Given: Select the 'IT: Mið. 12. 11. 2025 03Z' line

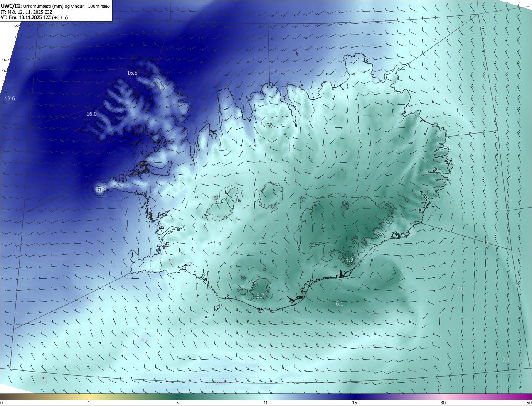Looking at the screenshot, I should pos(27,12).
